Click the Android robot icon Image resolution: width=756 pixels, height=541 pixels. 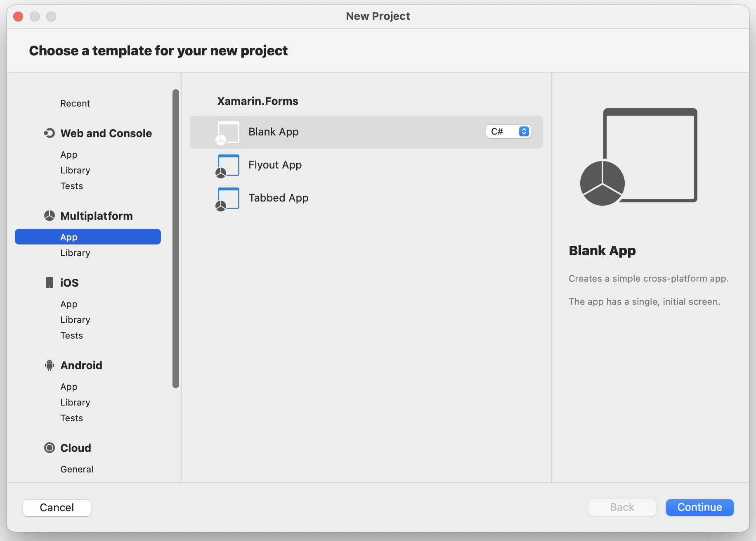point(50,365)
